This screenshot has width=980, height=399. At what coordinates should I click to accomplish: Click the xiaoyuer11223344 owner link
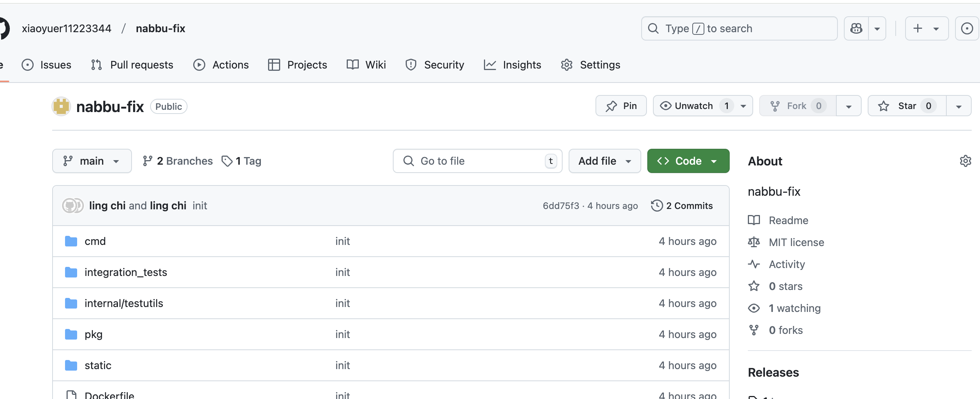pyautogui.click(x=67, y=29)
